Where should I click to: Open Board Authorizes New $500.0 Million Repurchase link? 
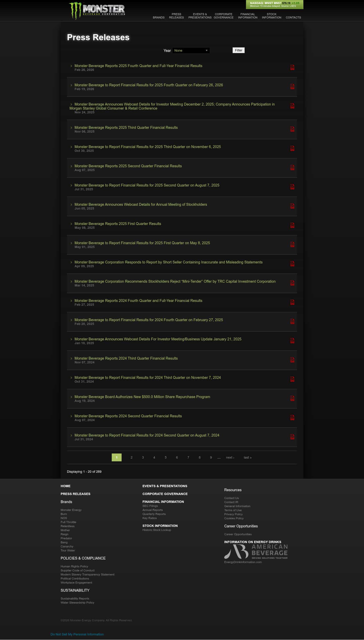coord(142,397)
